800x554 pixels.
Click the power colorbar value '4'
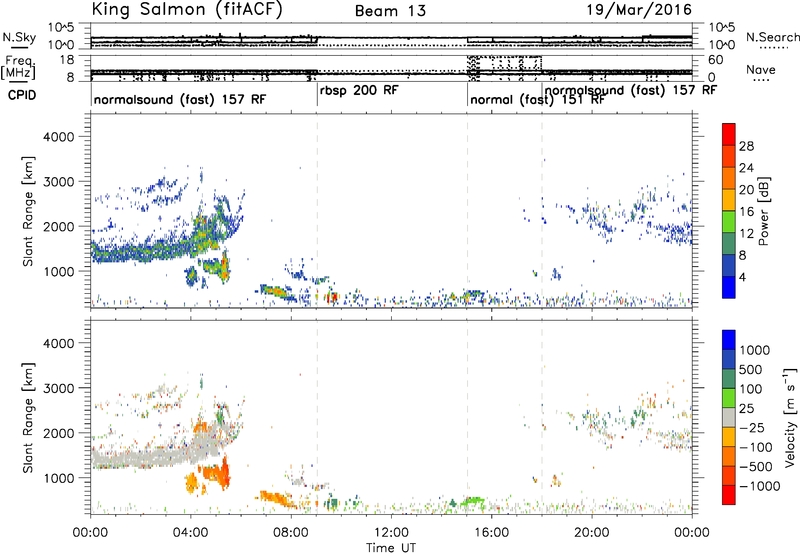[x=742, y=277]
